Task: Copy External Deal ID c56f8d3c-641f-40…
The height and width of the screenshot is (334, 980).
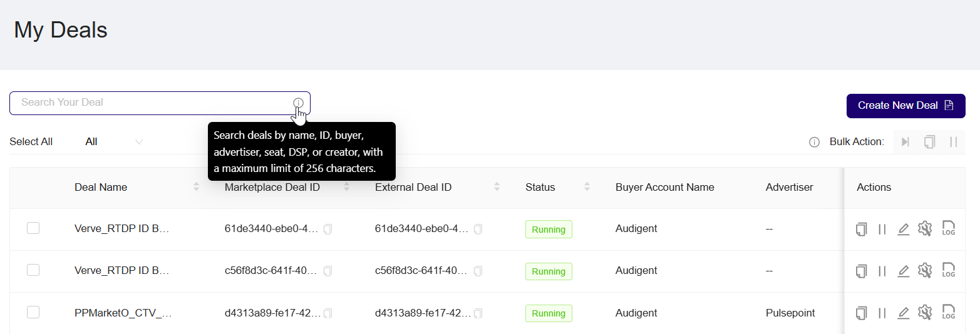Action: pos(478,271)
